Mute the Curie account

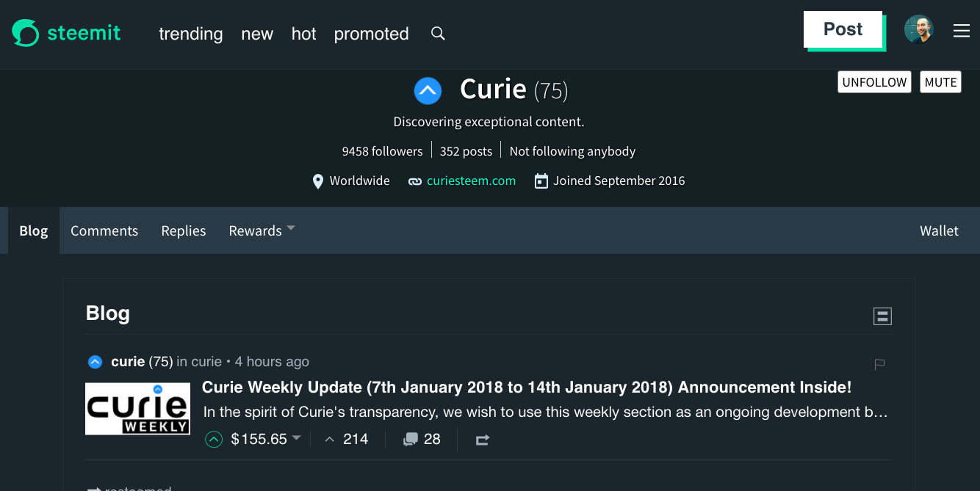tap(940, 82)
